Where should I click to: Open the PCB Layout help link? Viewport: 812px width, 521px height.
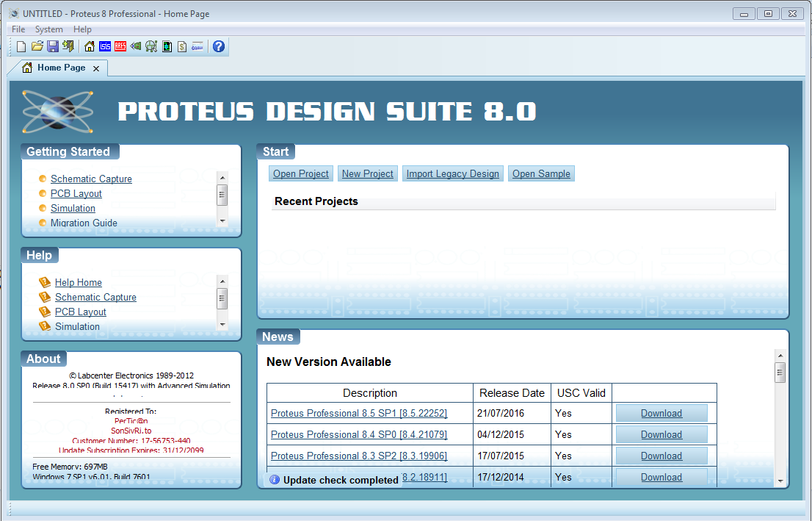click(x=80, y=312)
